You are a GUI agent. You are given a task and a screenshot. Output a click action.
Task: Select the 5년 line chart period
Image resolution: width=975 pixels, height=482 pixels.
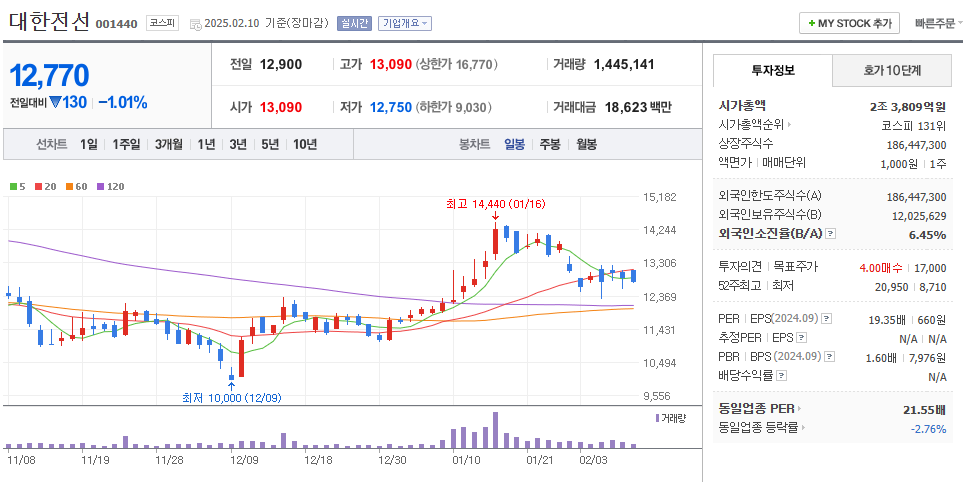(270, 144)
